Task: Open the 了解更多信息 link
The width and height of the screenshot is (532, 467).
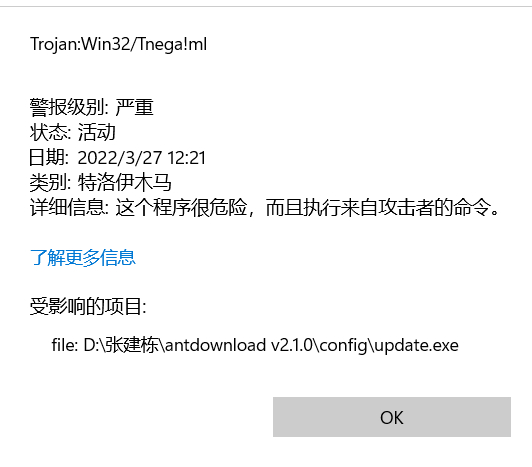Action: (83, 258)
